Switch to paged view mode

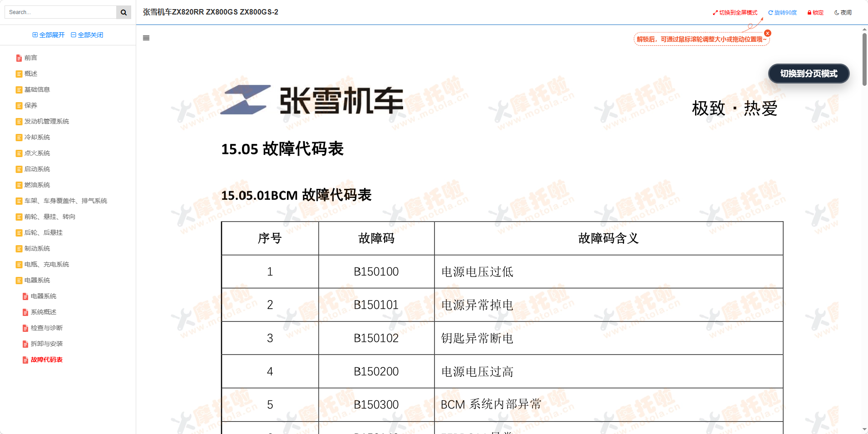[809, 74]
